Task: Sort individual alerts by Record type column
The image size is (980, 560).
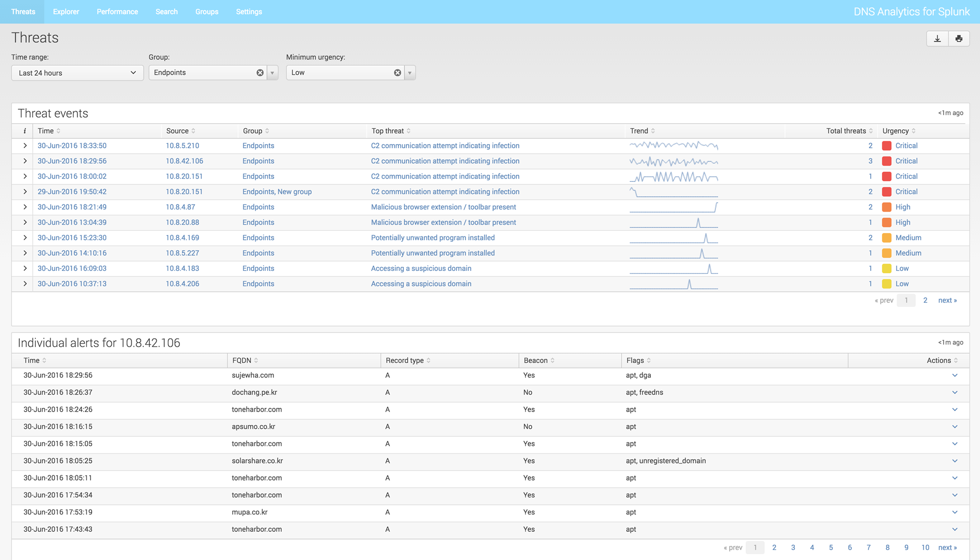Action: tap(408, 360)
